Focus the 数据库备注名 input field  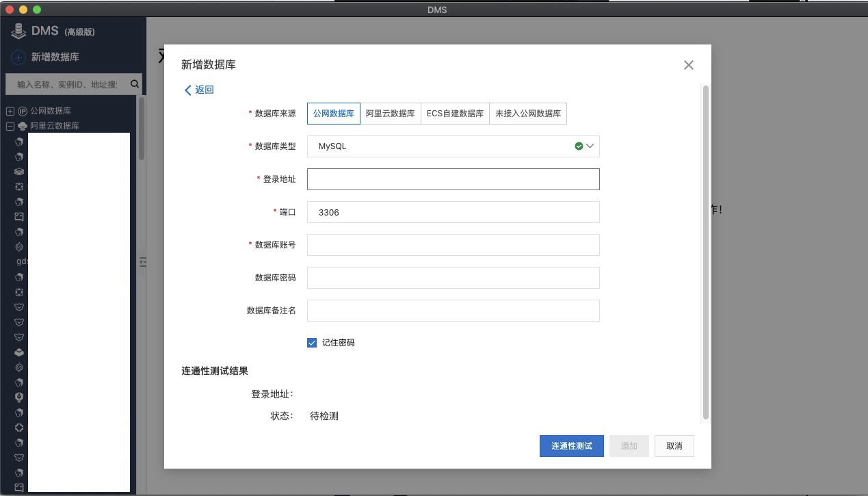coord(453,311)
